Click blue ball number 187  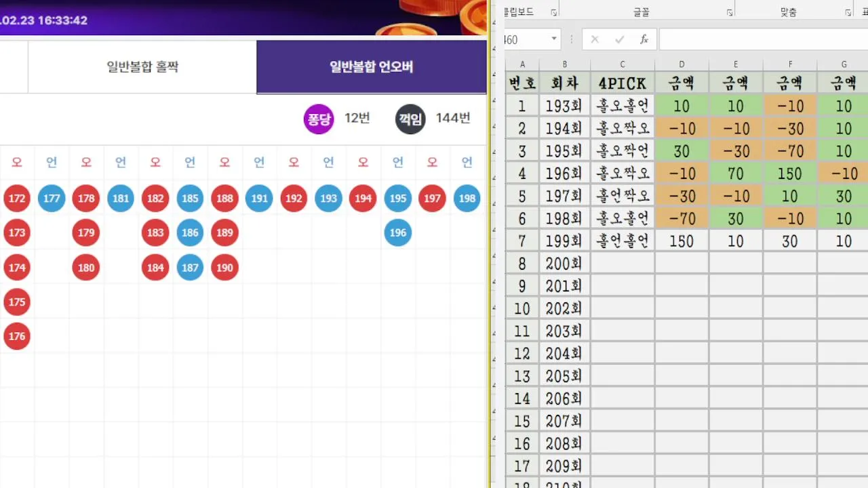tap(190, 268)
